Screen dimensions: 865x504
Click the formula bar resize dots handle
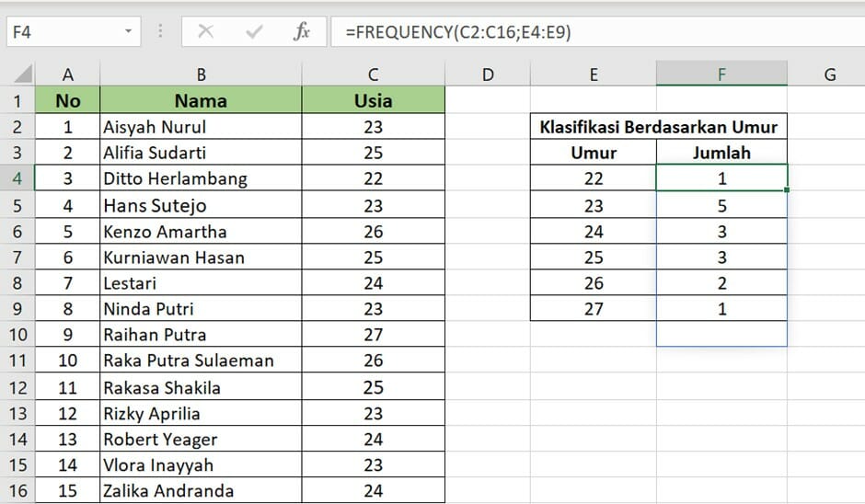[x=160, y=31]
